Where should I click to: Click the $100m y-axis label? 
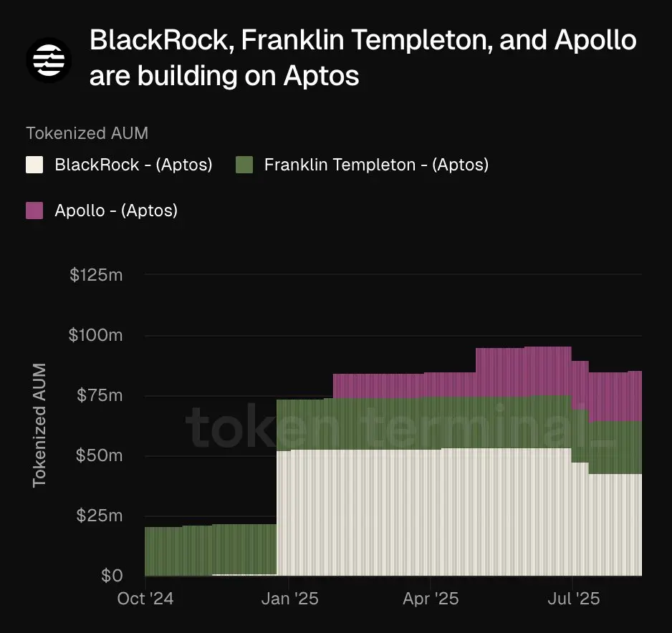click(x=95, y=335)
